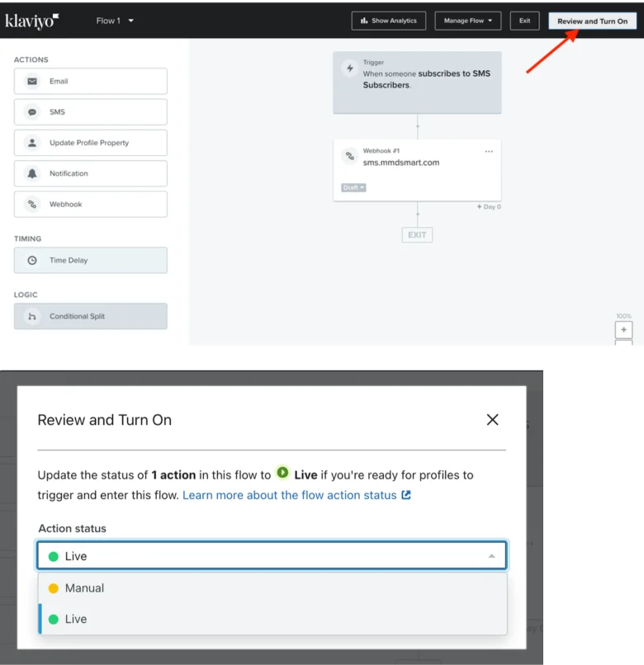Click the Trigger lightning bolt icon
The height and width of the screenshot is (665, 644).
pyautogui.click(x=350, y=68)
